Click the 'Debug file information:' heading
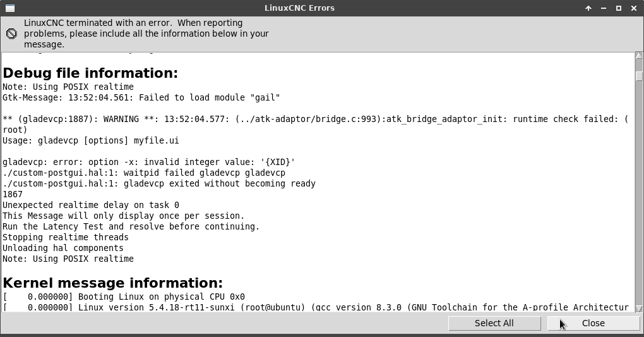This screenshot has height=337, width=644. click(90, 73)
